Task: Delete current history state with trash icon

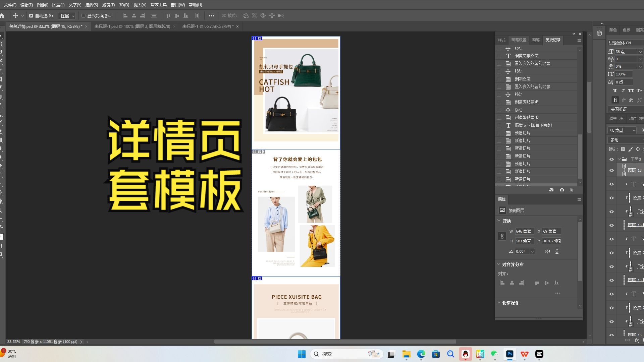Action: (572, 190)
